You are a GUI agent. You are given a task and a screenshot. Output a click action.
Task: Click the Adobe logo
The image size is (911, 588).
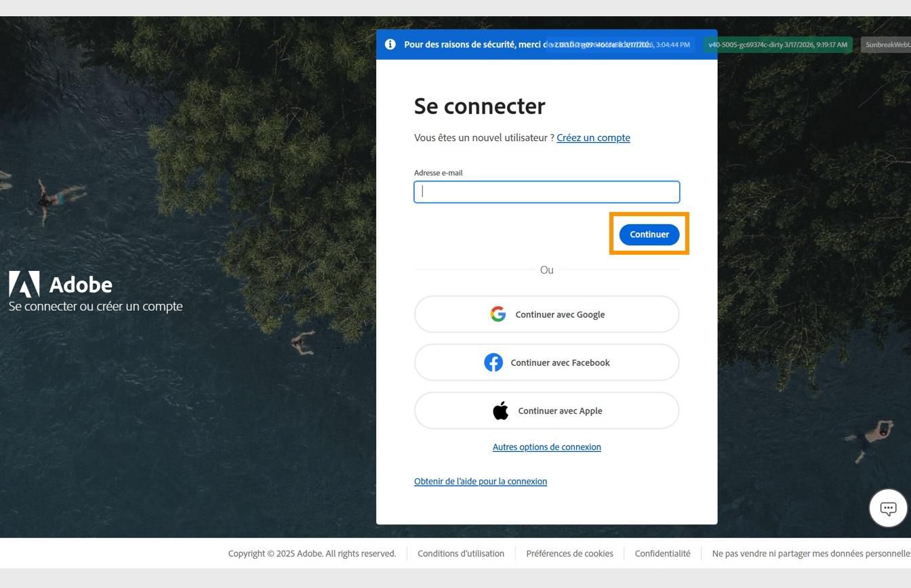tap(24, 283)
